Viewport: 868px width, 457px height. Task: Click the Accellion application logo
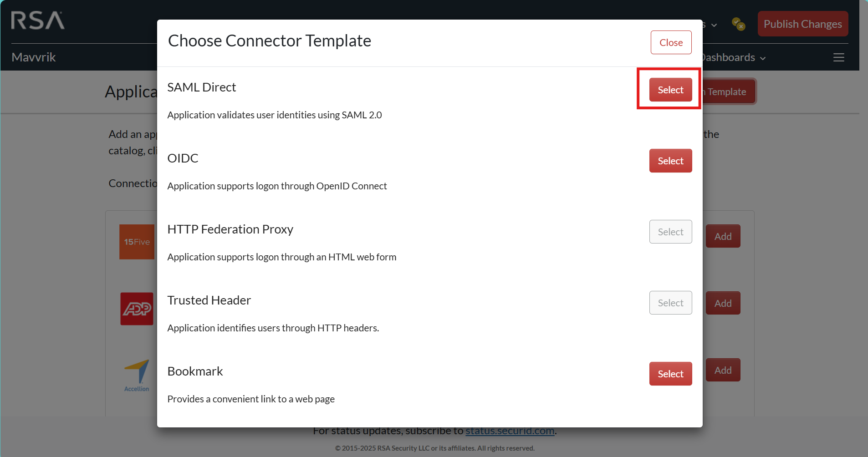(x=137, y=376)
